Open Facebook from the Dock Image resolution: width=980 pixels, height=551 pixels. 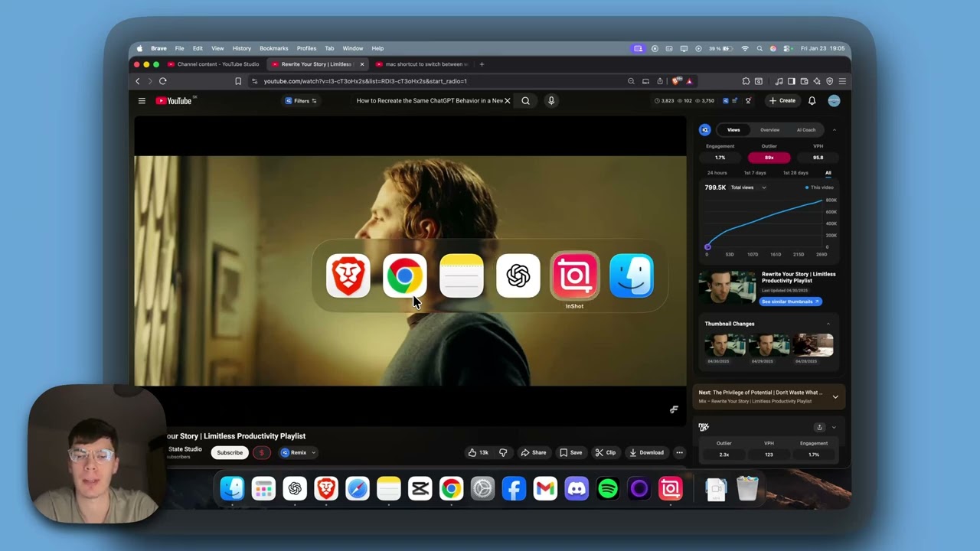pos(514,488)
